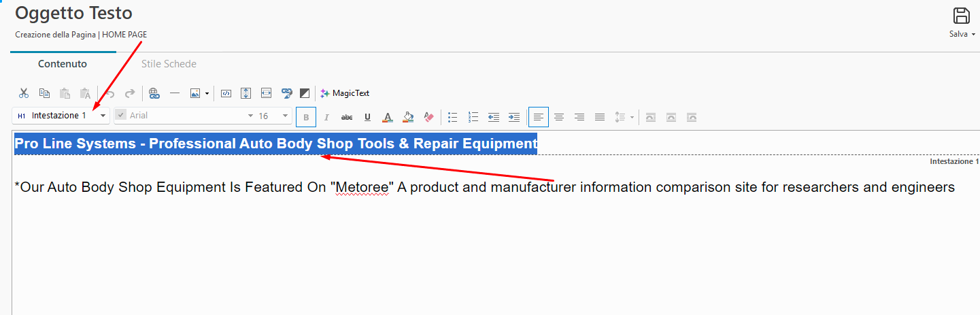This screenshot has height=315, width=980.
Task: Open the Intestazione 1 style dropdown
Action: 103,116
